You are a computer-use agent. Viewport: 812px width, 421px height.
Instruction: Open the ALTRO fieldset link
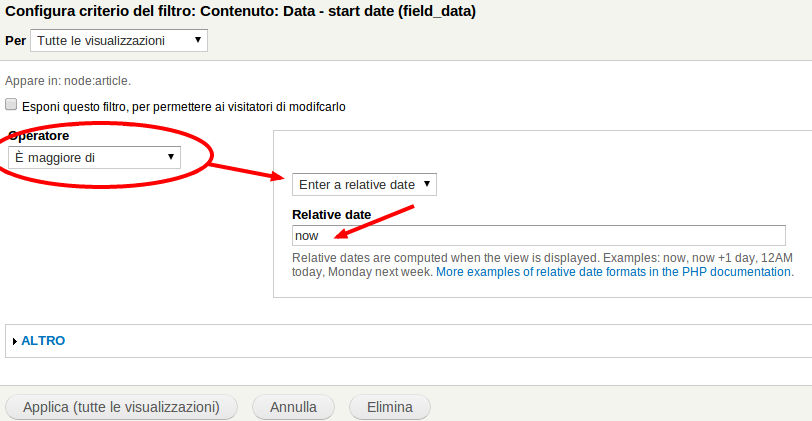(x=43, y=341)
